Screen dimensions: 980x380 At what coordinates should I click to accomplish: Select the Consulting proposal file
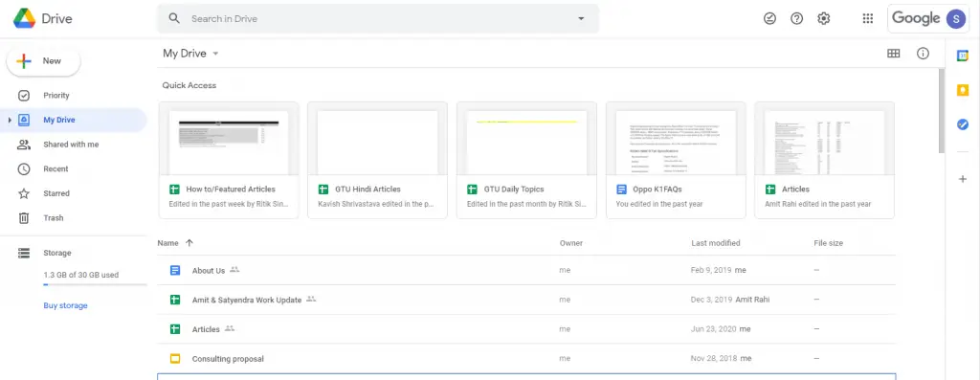pyautogui.click(x=526, y=359)
